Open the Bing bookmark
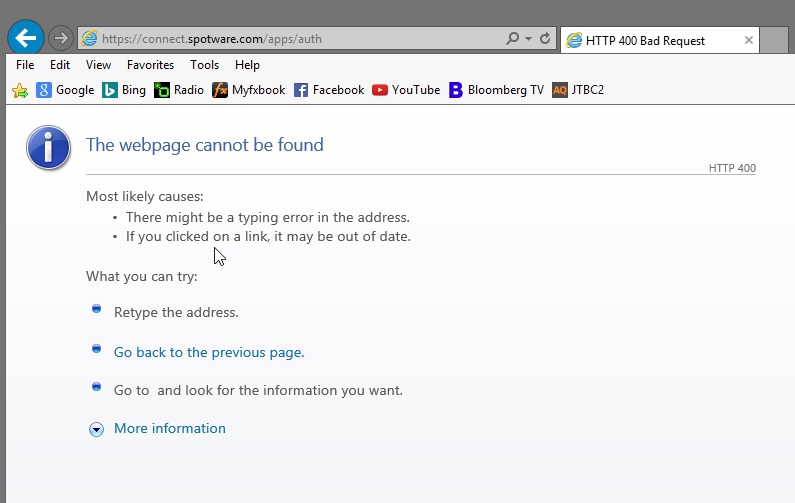795x503 pixels. 124,90
